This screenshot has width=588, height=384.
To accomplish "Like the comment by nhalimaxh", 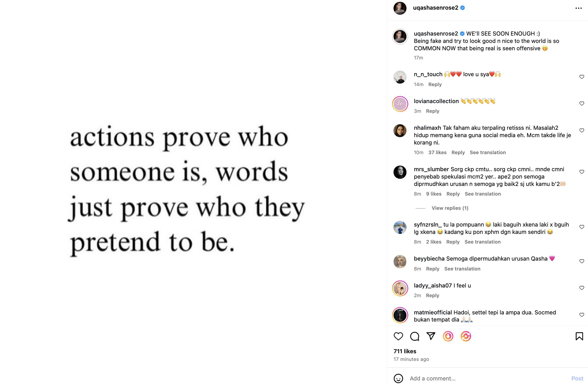I will pos(582,131).
